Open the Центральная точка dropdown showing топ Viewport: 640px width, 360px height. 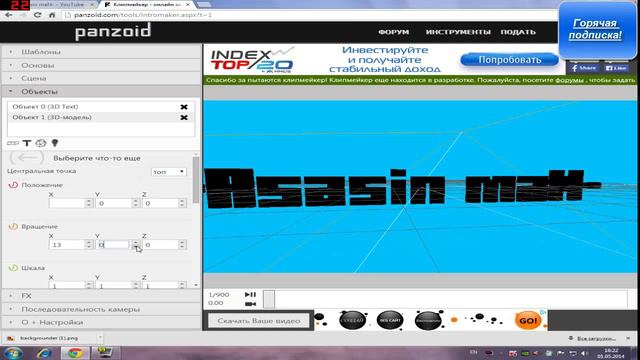pos(169,172)
